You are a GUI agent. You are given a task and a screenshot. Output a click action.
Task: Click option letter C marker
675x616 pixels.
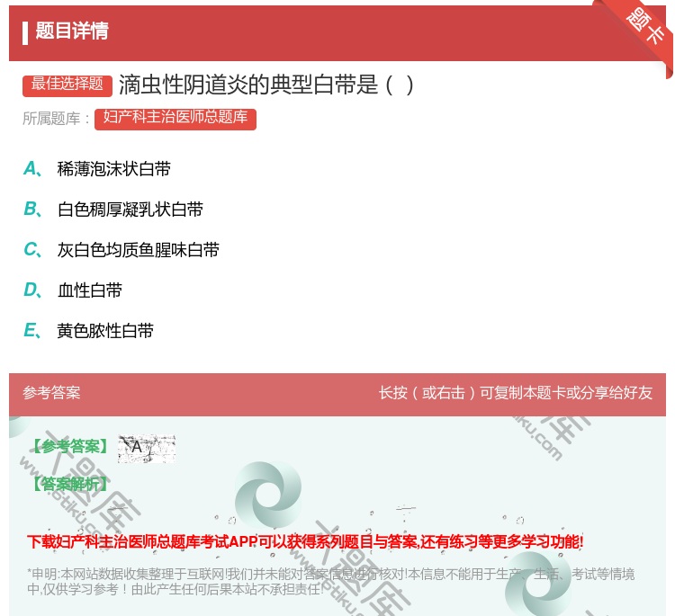[31, 250]
